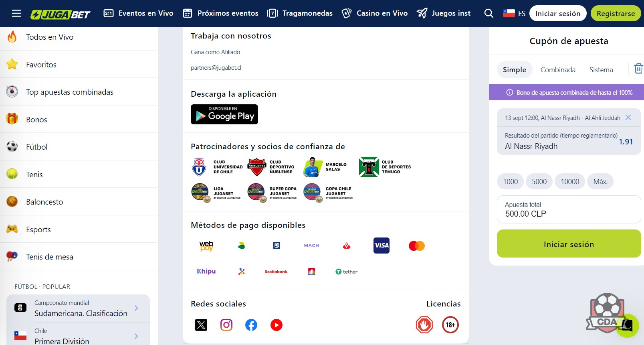Open Casino en Vivo
Screen dimensions: 644x345
pyautogui.click(x=375, y=13)
